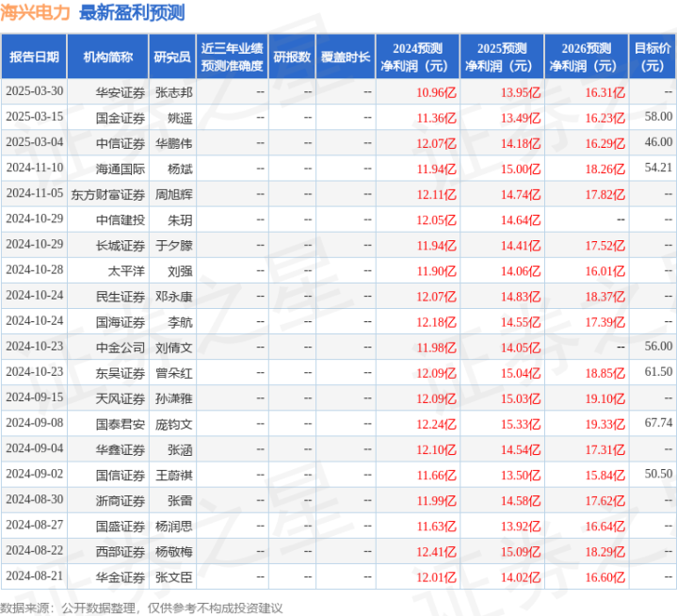
Task: Select the 报告日期 column header
Action: tap(34, 57)
